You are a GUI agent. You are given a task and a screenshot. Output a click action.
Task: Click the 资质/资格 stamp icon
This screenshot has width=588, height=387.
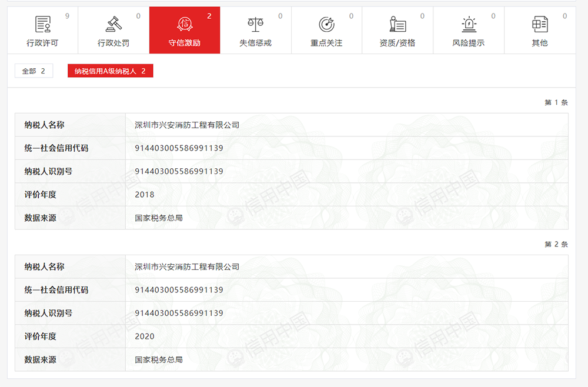tap(397, 24)
